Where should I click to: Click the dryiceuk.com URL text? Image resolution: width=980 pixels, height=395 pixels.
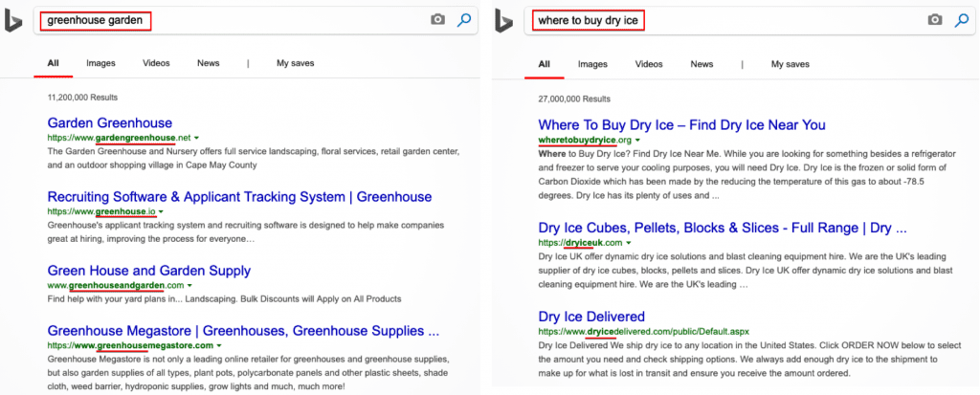[580, 243]
